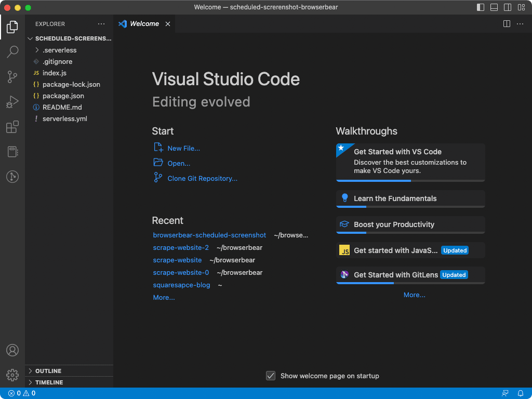The image size is (532, 399).
Task: Select the Welcome tab
Action: click(144, 24)
